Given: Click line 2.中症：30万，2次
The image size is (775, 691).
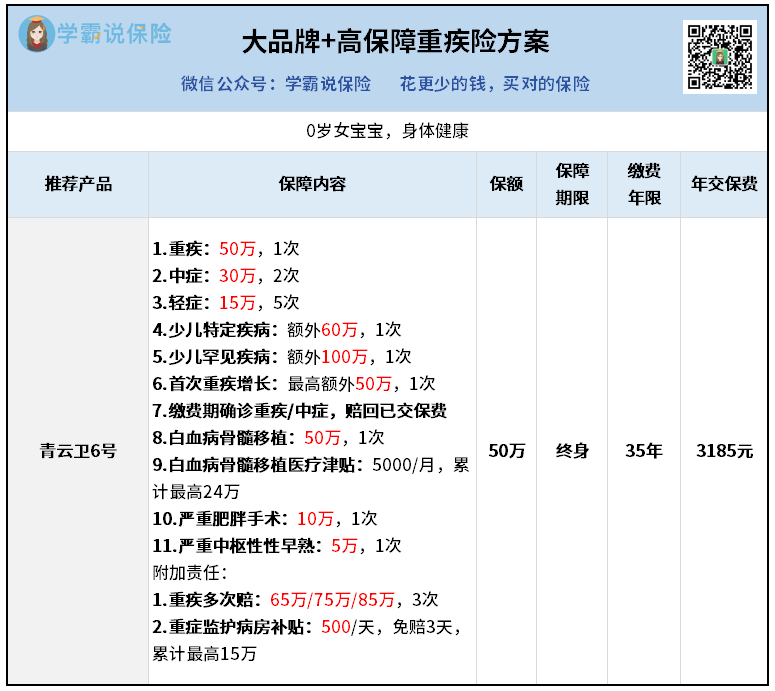Looking at the screenshot, I should [x=226, y=276].
